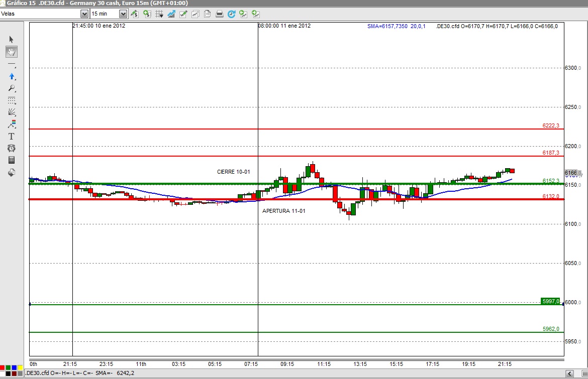Click the 6152,3 green line label
588x379 pixels.
click(550, 181)
